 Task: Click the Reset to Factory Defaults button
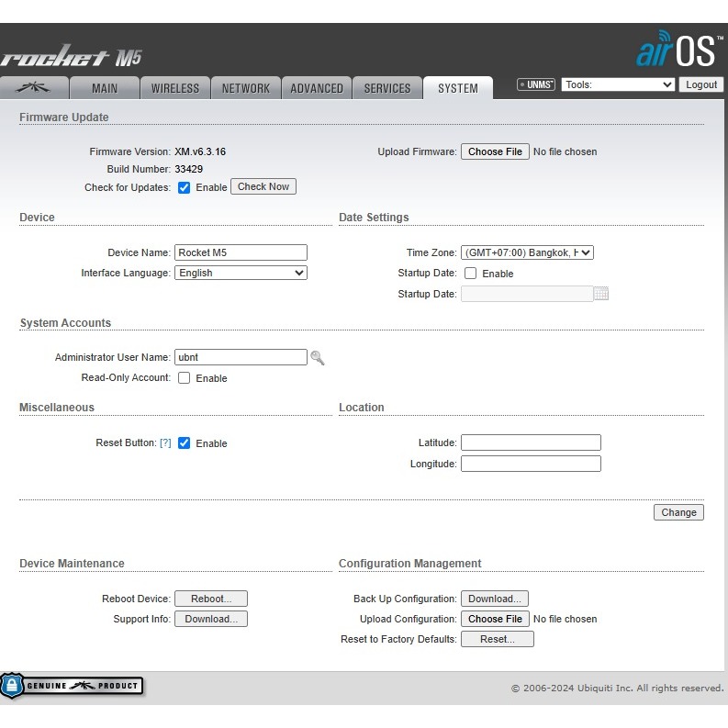coord(497,639)
